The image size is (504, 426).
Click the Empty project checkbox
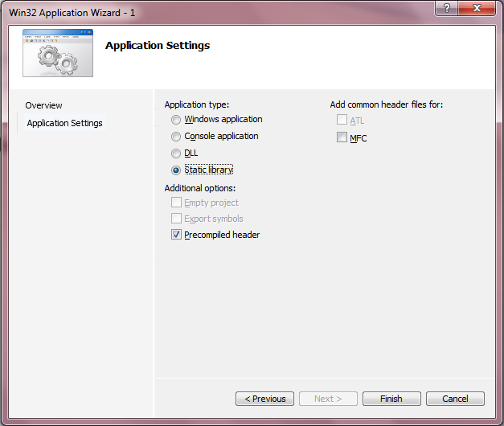coord(176,203)
